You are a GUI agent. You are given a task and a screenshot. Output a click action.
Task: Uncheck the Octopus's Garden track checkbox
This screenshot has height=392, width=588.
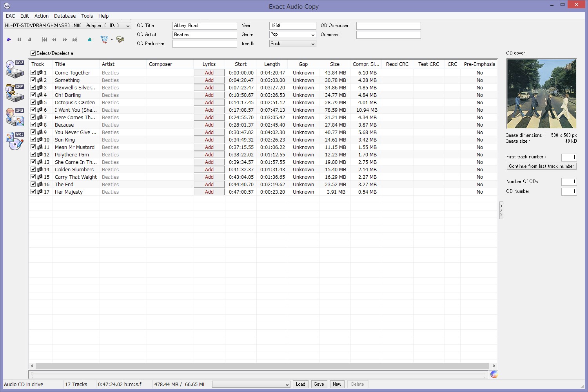(x=33, y=102)
